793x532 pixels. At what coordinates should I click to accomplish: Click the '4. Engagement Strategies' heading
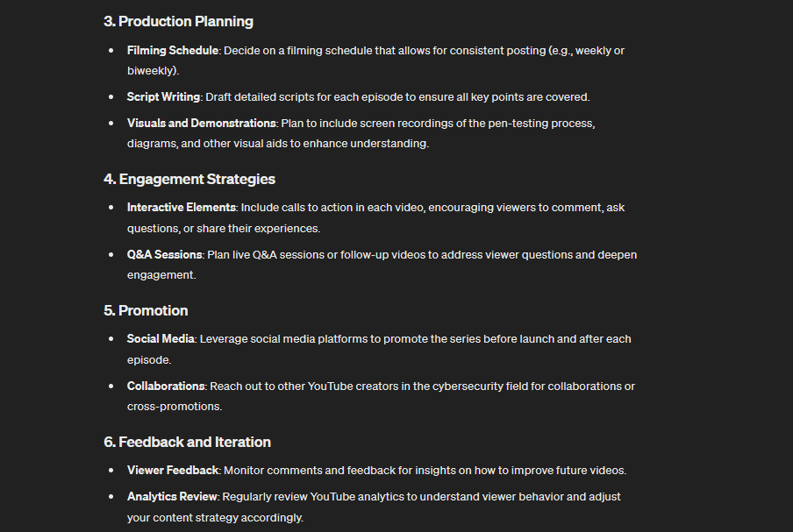(x=189, y=179)
